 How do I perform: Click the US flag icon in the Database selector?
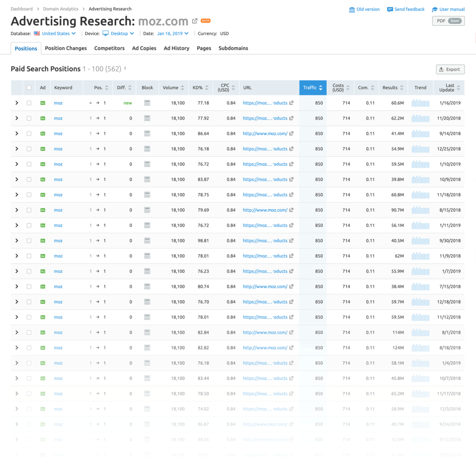click(x=37, y=33)
